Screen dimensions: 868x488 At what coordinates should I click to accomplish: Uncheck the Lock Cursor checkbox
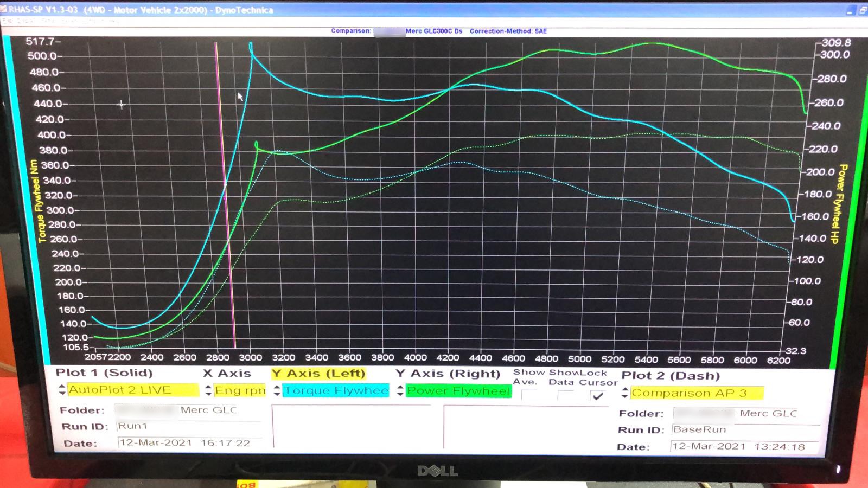point(598,396)
